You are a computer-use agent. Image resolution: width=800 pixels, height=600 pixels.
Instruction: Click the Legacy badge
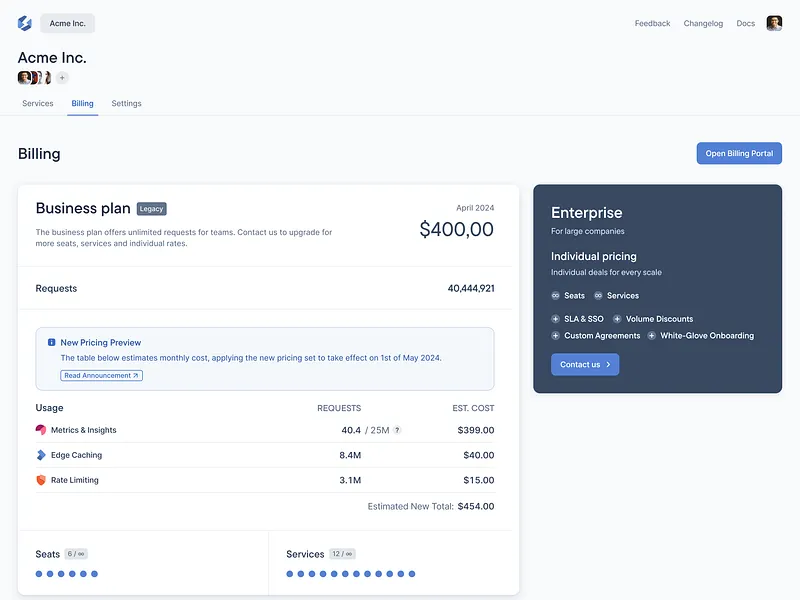coord(152,209)
